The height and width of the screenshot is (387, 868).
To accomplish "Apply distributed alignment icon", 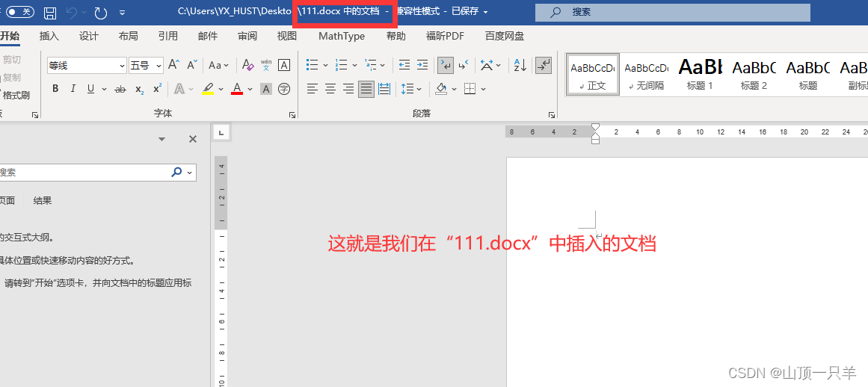I will click(x=384, y=88).
